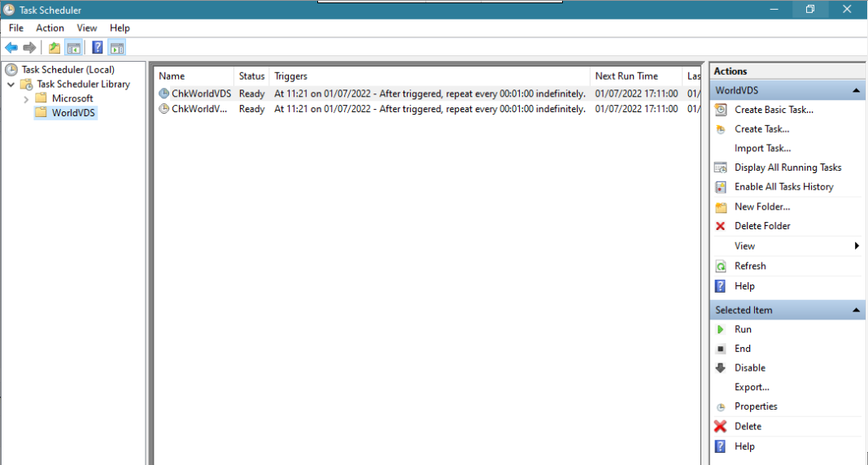This screenshot has height=465, width=868.
Task: Click Export... action
Action: 752,387
